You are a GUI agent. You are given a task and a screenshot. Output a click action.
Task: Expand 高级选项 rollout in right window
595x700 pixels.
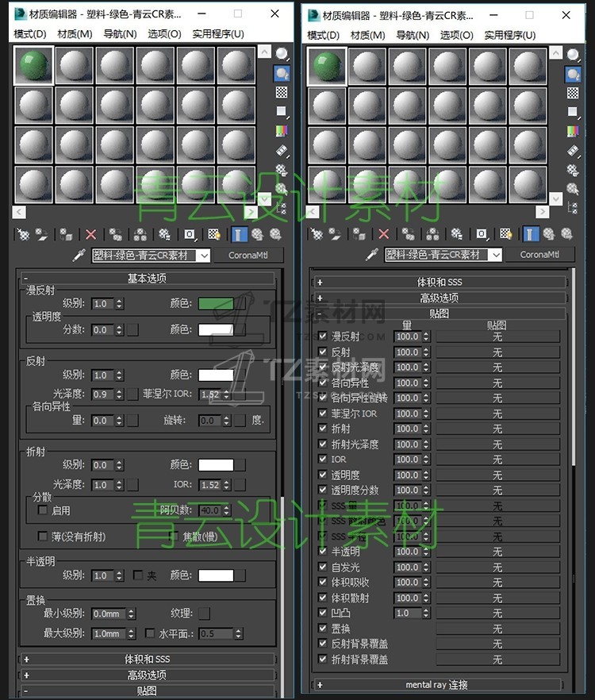click(x=440, y=298)
